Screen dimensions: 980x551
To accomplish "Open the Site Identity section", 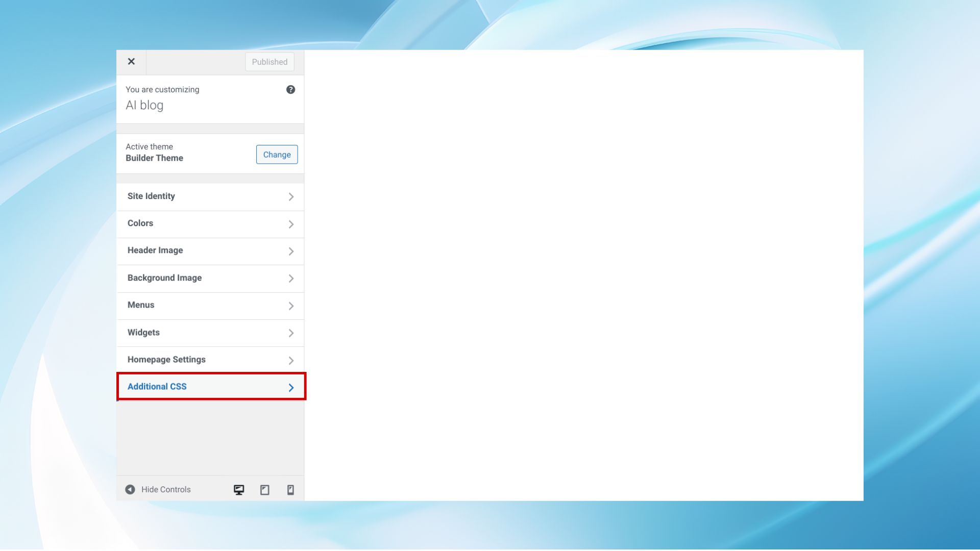I will tap(151, 196).
